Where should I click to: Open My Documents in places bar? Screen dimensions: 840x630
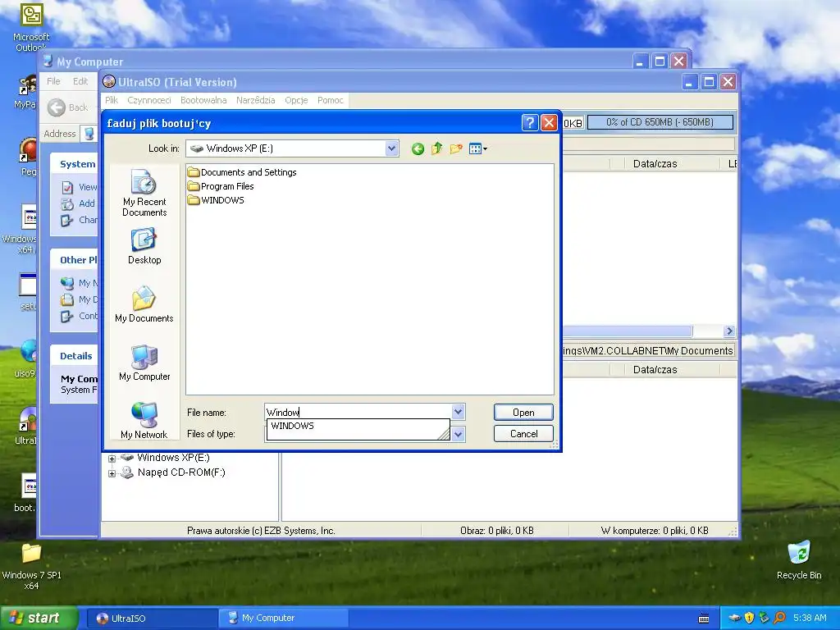point(144,304)
